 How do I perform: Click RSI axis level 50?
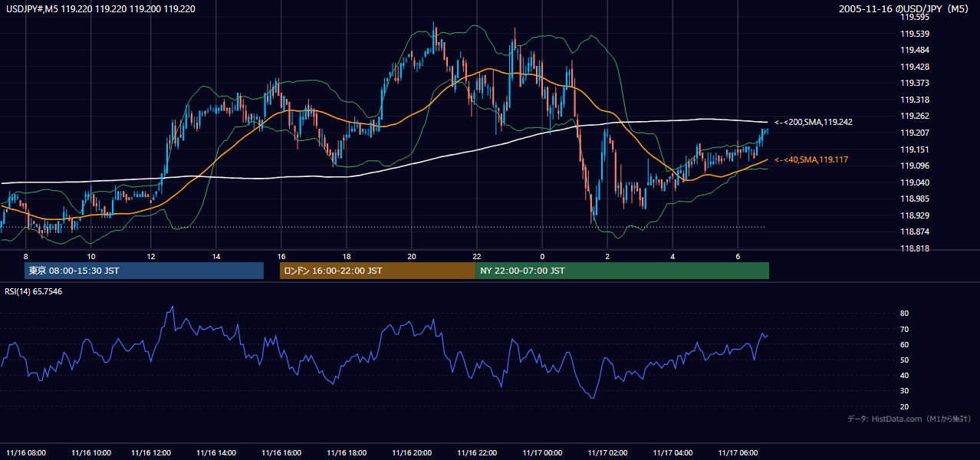coord(904,360)
